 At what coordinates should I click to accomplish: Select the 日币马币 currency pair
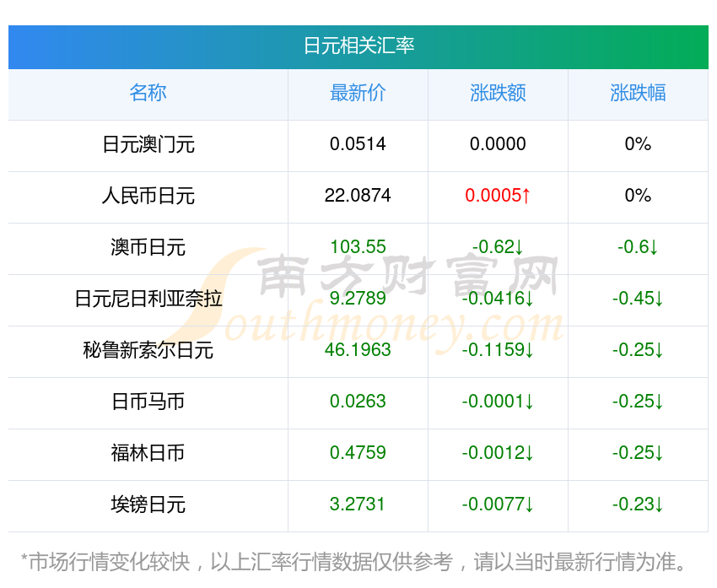tap(148, 402)
